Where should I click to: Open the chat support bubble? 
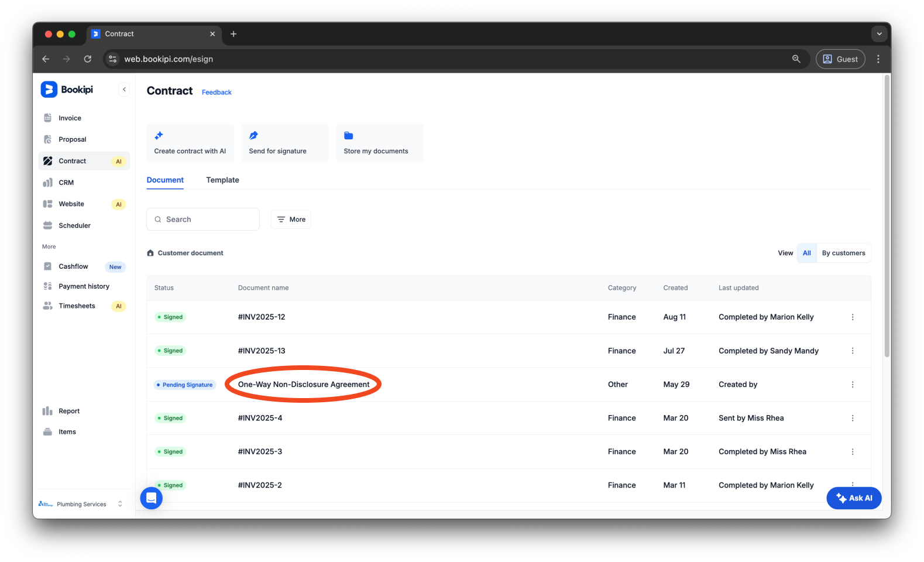151,498
